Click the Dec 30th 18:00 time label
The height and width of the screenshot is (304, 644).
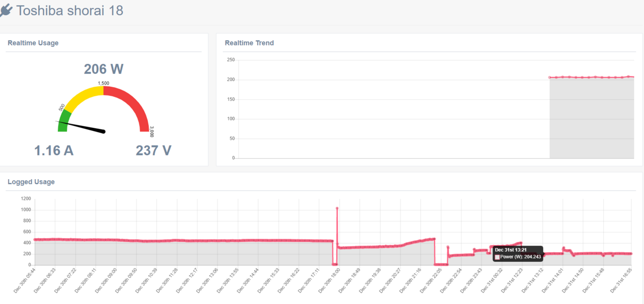[x=330, y=281]
